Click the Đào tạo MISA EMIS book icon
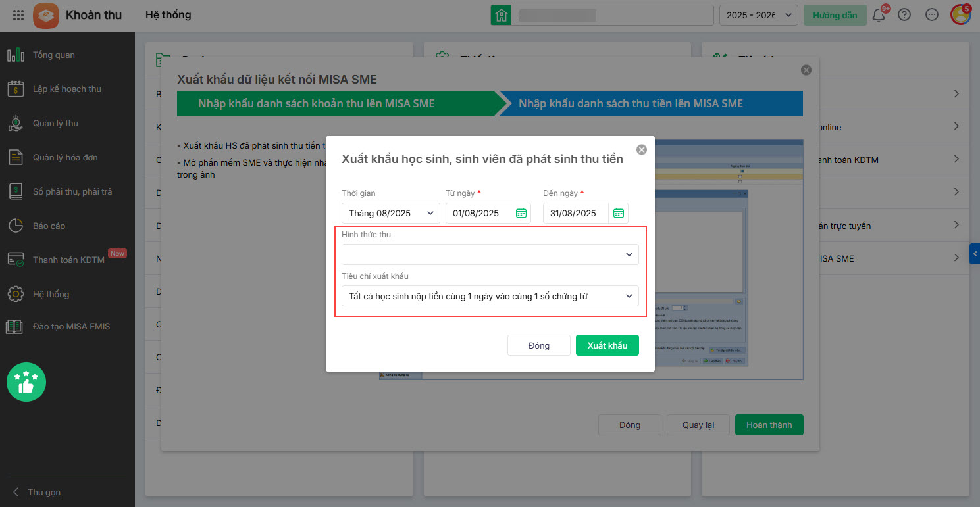The height and width of the screenshot is (507, 980). (x=16, y=326)
